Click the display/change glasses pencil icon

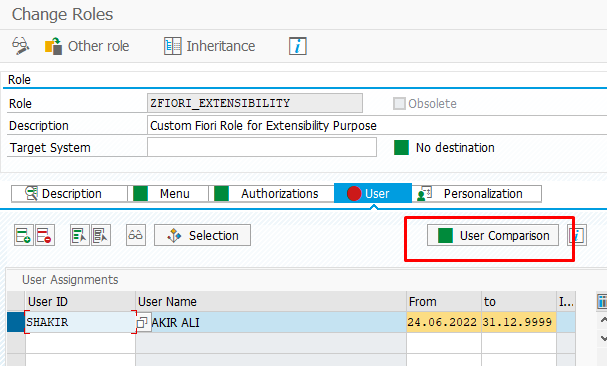point(21,46)
